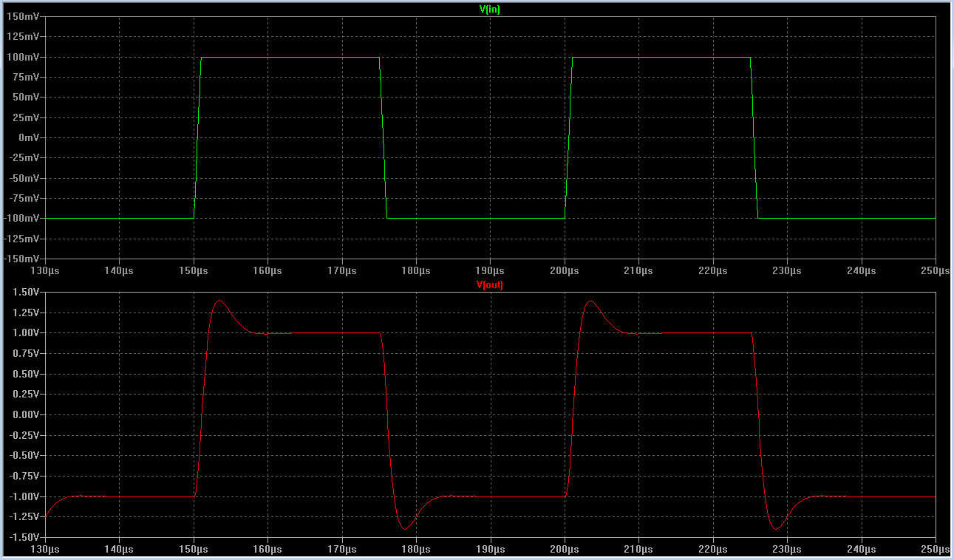Image resolution: width=954 pixels, height=560 pixels.
Task: Click the 150µs label under the V(in) pane
Action: pyautogui.click(x=194, y=271)
